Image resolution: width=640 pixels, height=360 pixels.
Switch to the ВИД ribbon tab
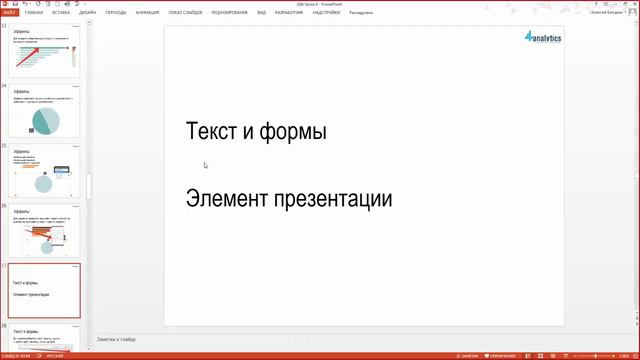tap(261, 13)
